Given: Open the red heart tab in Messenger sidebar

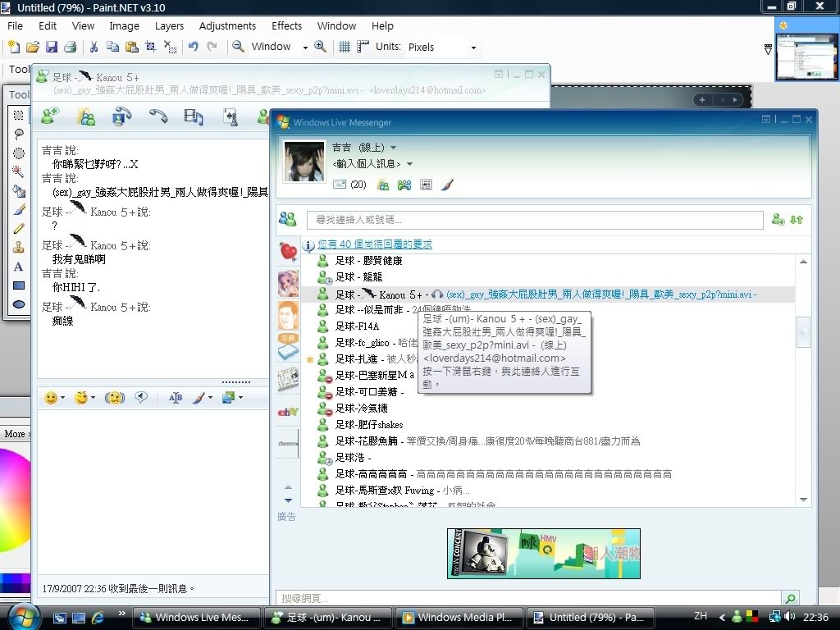Looking at the screenshot, I should (x=288, y=251).
